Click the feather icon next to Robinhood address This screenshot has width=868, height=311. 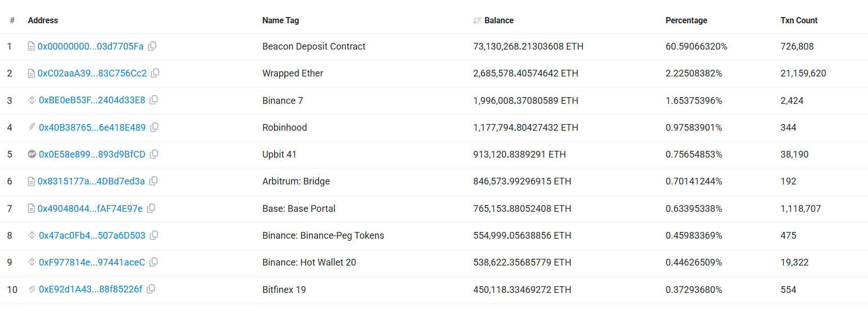tap(31, 127)
